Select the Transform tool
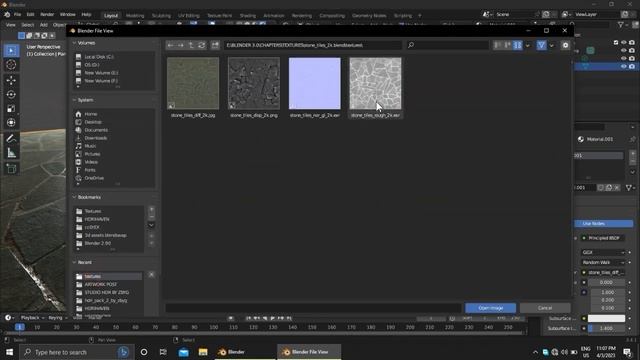 (x=11, y=122)
